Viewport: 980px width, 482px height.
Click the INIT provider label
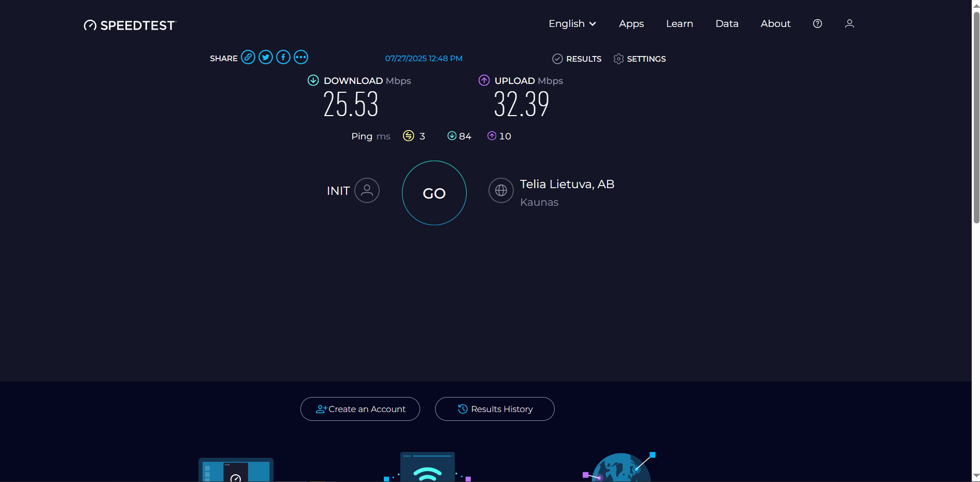coord(338,191)
